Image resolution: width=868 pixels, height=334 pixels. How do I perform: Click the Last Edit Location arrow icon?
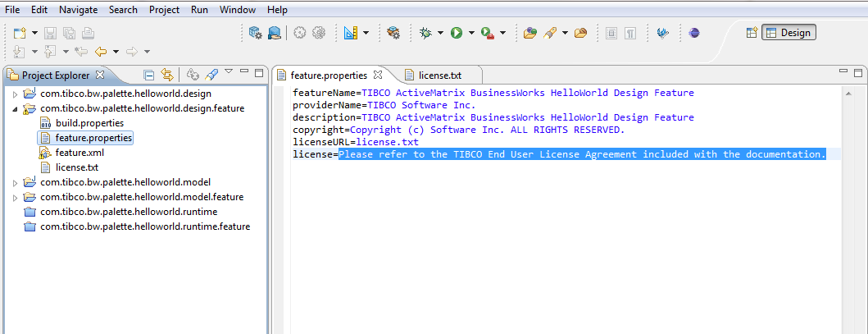point(81,52)
